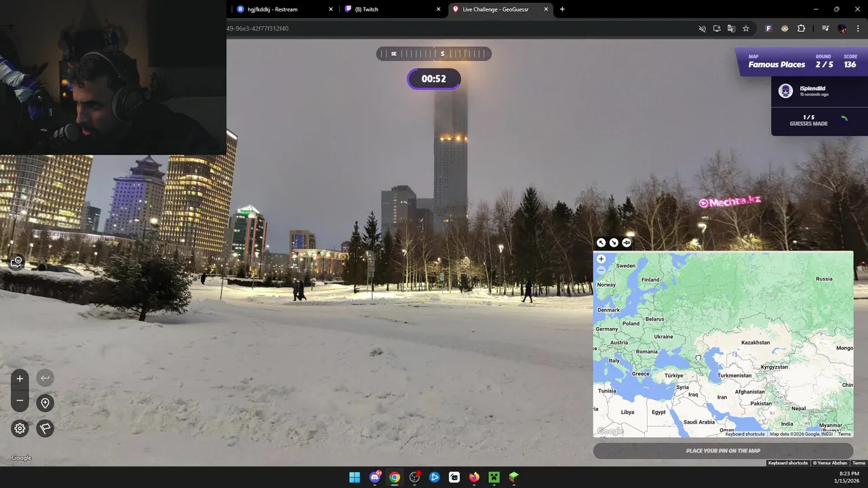This screenshot has width=868, height=488.
Task: Open the Terms link inside the map
Action: tap(844, 434)
